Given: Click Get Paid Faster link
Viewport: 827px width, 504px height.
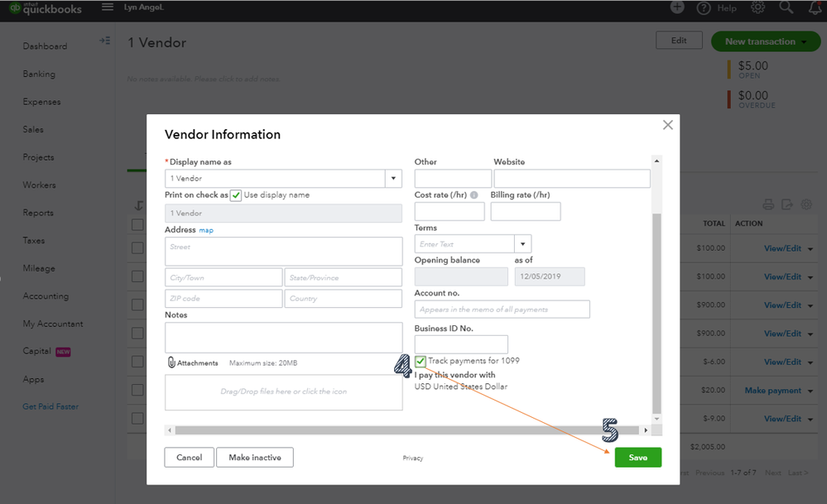Looking at the screenshot, I should pyautogui.click(x=50, y=406).
